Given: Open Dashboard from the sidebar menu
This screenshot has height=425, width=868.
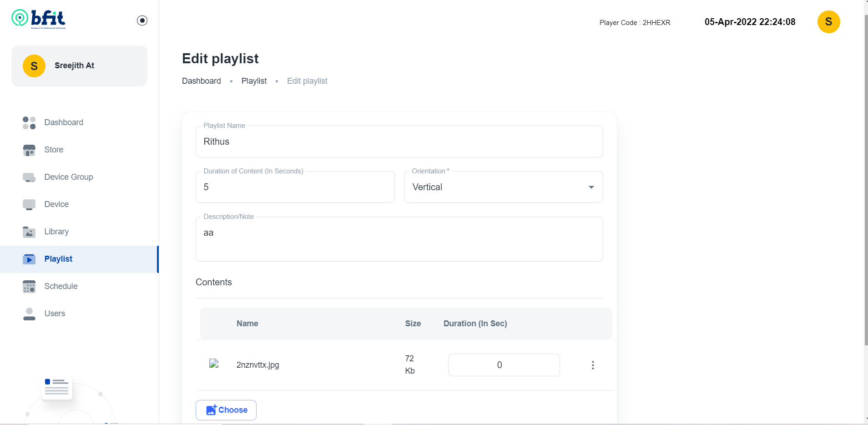Looking at the screenshot, I should (80, 122).
